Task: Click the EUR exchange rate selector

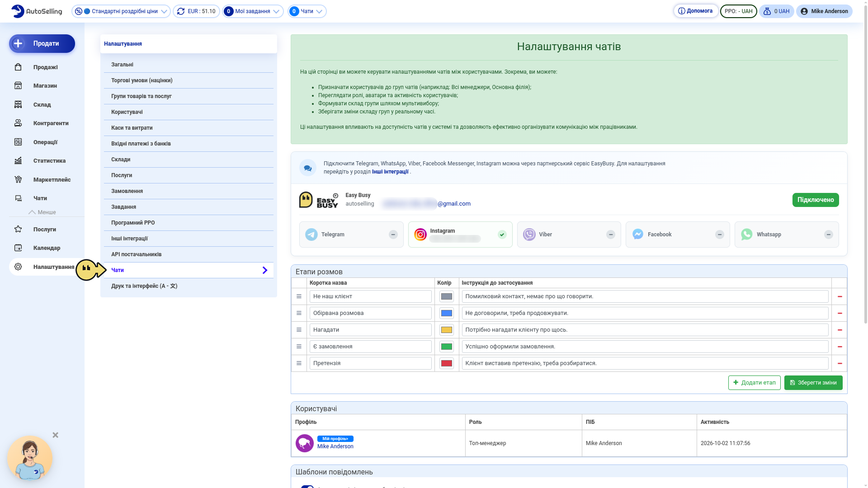Action: (x=196, y=11)
